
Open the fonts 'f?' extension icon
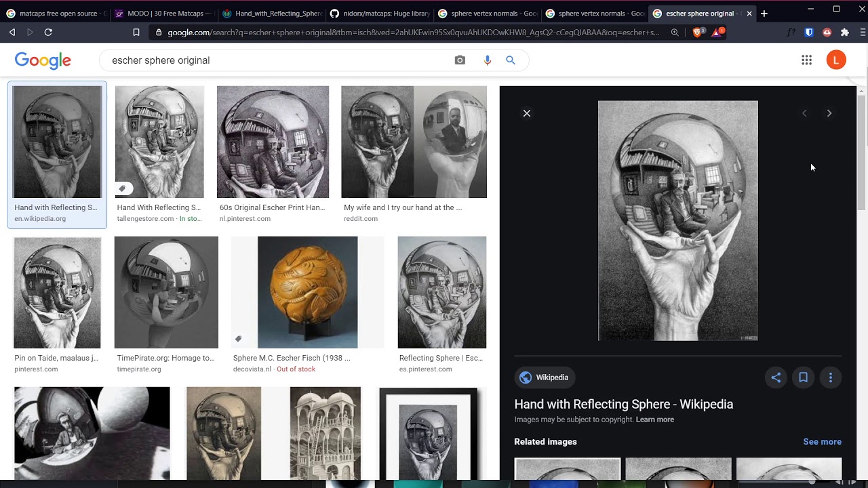coord(791,32)
